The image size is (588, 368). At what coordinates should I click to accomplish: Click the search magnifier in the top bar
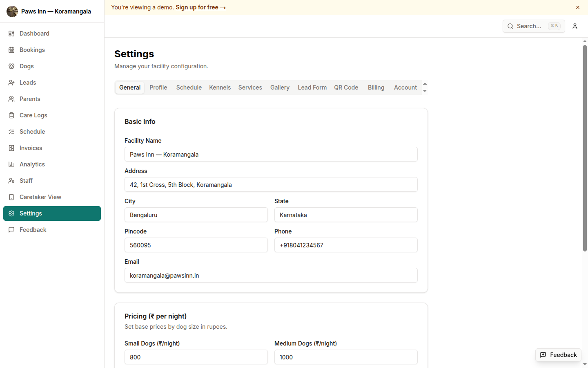510,26
